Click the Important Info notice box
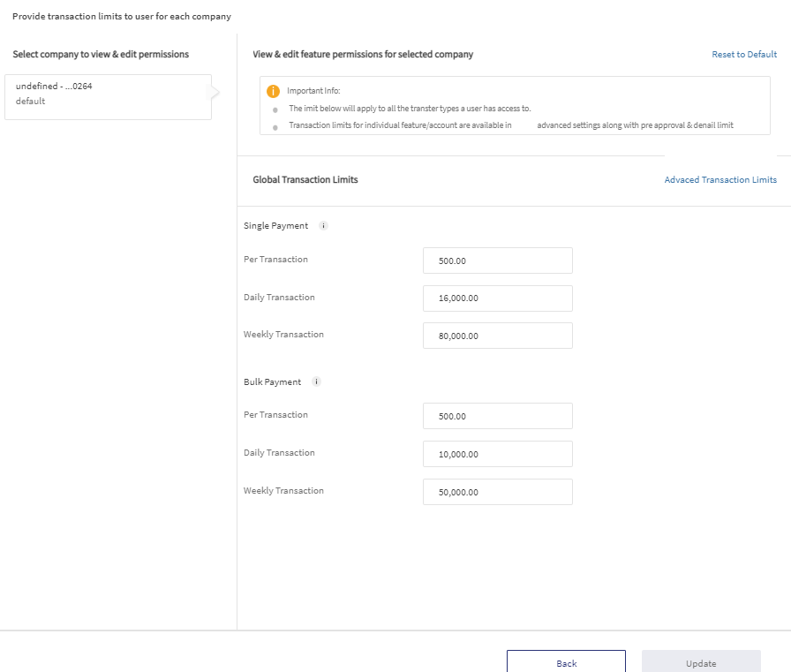This screenshot has height=672, width=791. [515, 105]
